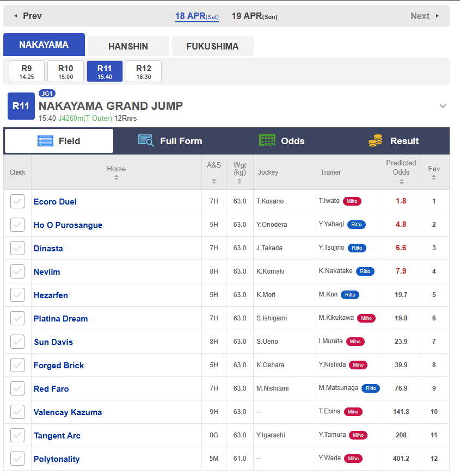460x476 pixels.
Task: Sort by Predicted Odds arrows
Action: point(401,182)
